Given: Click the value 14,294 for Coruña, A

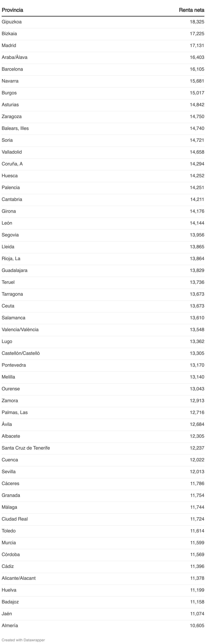Looking at the screenshot, I should (x=197, y=164).
